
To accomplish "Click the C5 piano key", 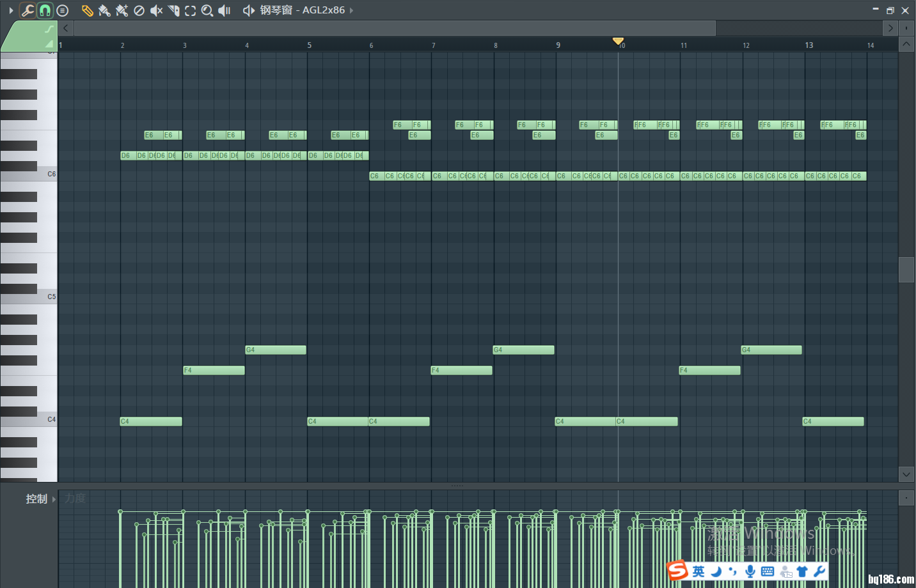I will click(x=29, y=297).
